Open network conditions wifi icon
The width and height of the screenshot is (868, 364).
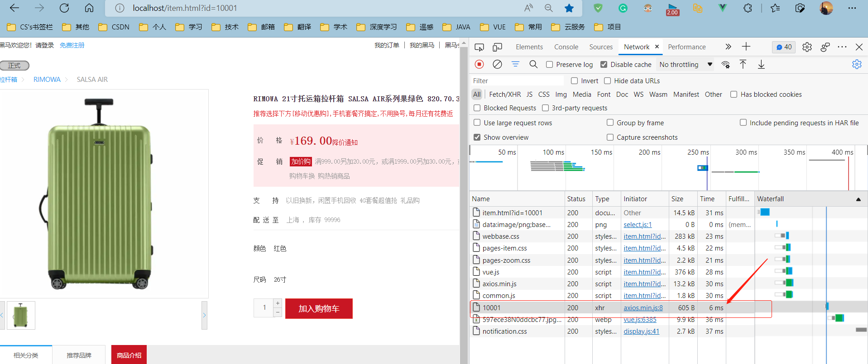(x=725, y=64)
